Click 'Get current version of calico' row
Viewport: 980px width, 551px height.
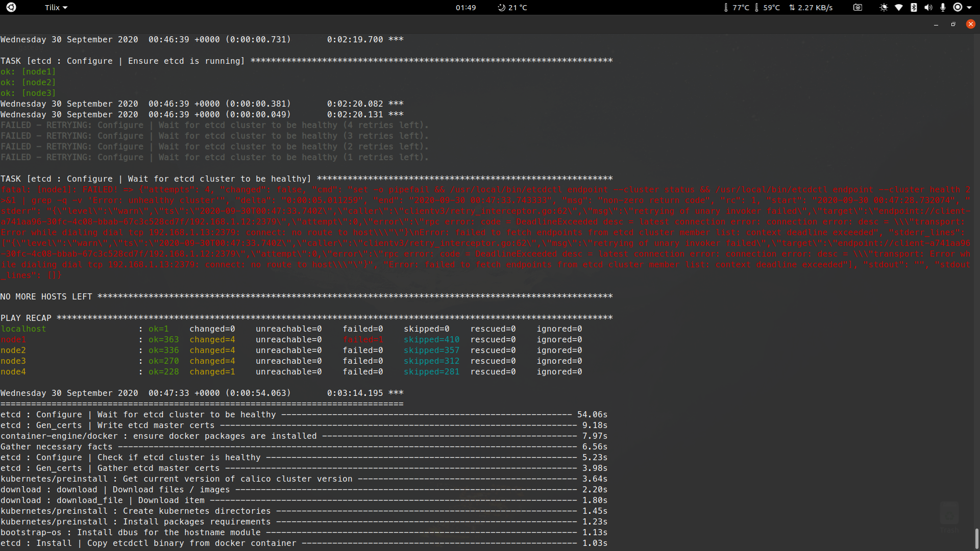point(304,479)
